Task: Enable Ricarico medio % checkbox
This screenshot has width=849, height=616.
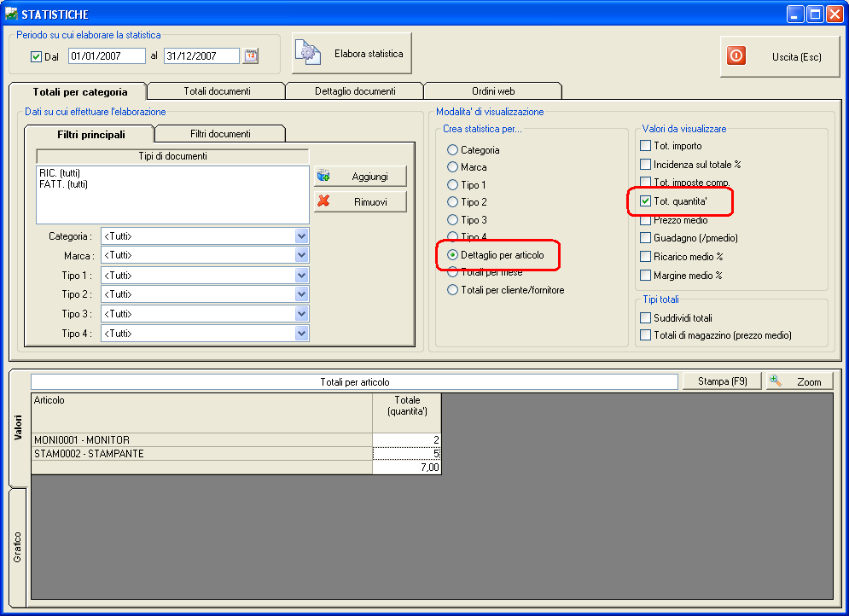Action: coord(645,257)
